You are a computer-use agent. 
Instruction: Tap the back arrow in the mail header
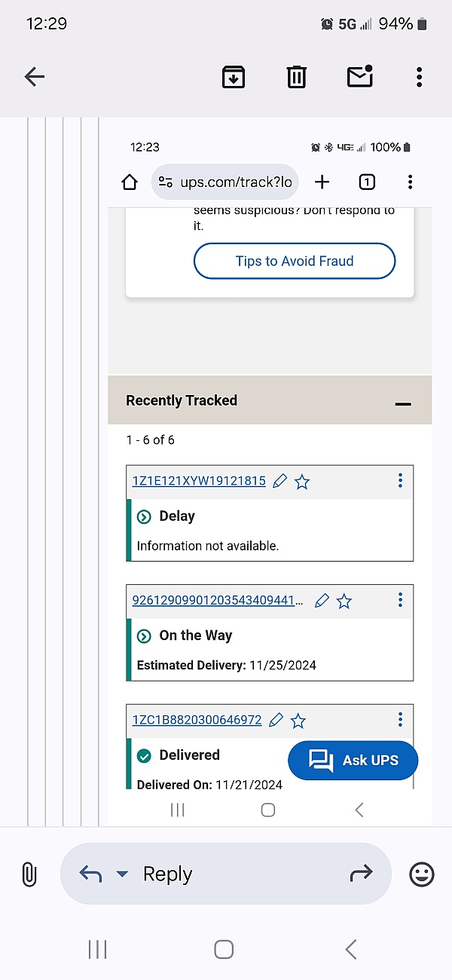[35, 76]
